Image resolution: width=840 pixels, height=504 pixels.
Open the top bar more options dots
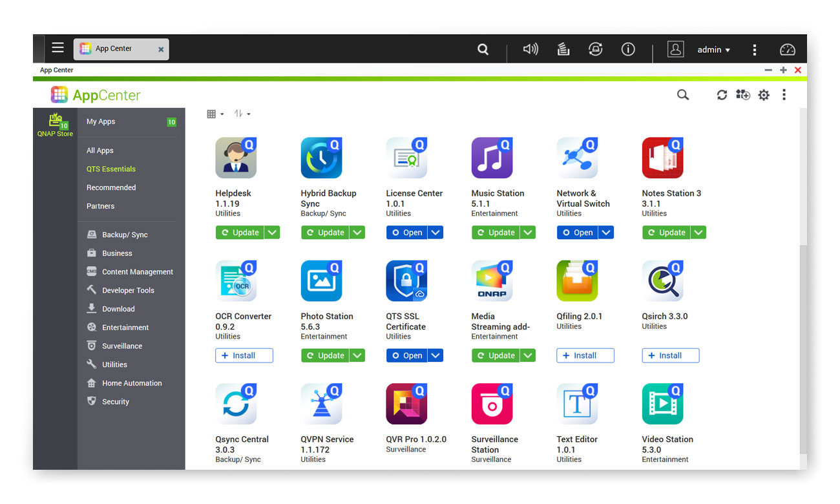coord(754,50)
